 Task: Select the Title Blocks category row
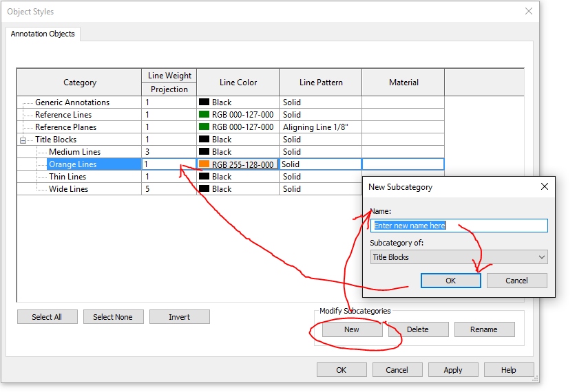pos(56,140)
